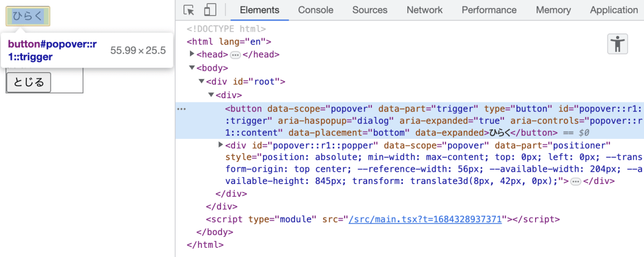Viewport: 644px width, 257px height.
Task: Expand the popover popper div arrow
Action: pos(221,145)
